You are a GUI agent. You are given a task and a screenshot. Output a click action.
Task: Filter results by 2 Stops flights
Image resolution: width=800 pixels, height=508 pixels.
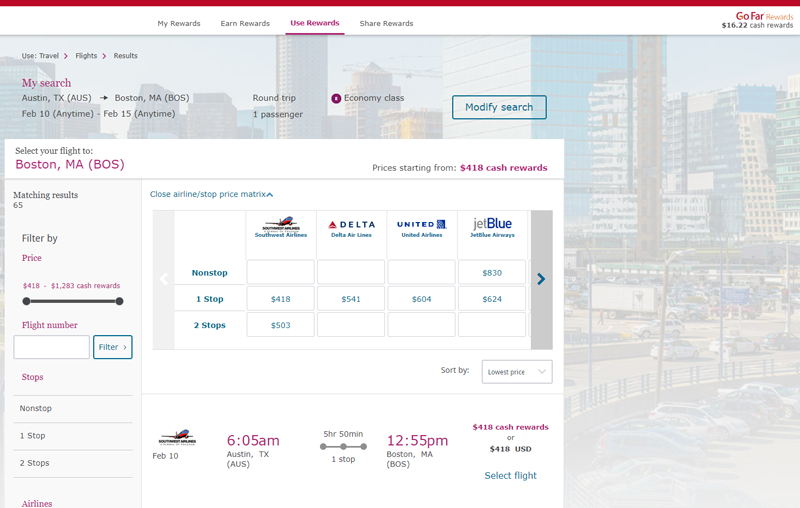pyautogui.click(x=35, y=463)
